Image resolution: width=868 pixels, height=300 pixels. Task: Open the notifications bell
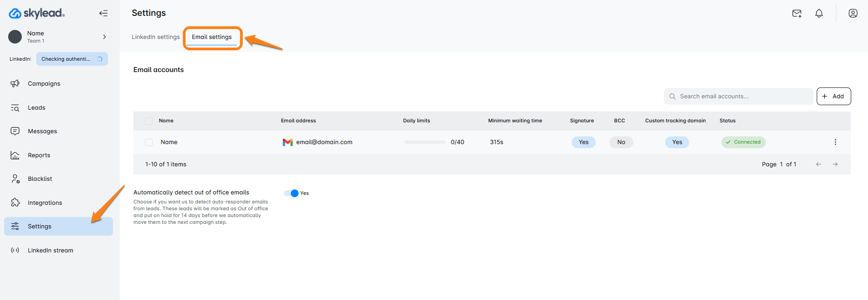(x=819, y=14)
